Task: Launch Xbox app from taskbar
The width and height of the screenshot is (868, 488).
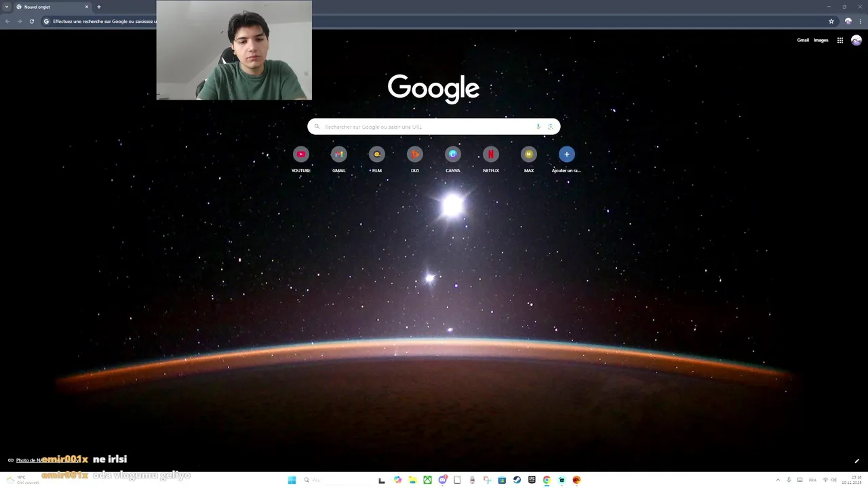Action: [427, 480]
